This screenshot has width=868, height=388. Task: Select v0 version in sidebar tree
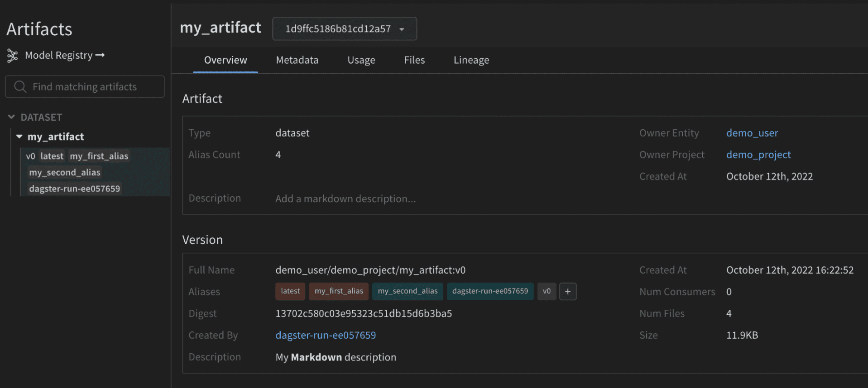[x=30, y=156]
